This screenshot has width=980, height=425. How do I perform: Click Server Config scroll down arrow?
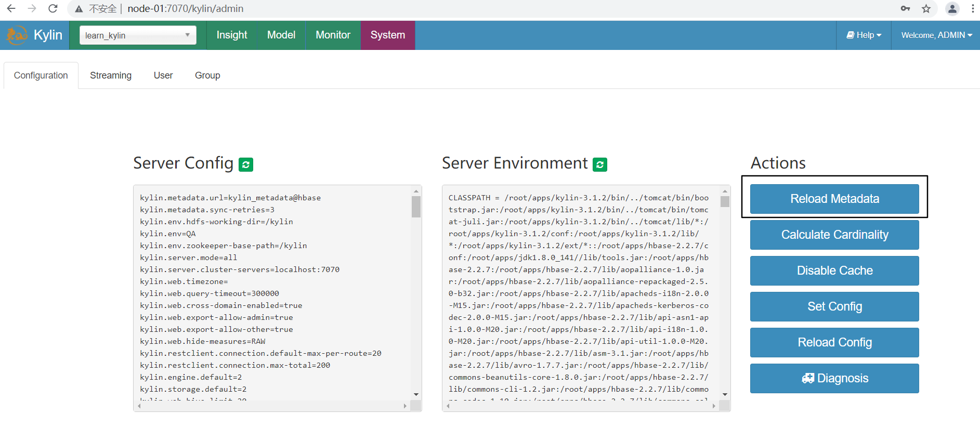[416, 395]
